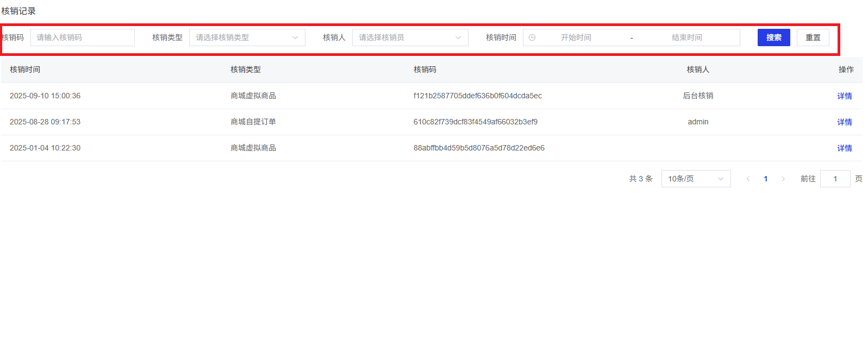This screenshot has height=352, width=868.
Task: Click the 核销时间 column header
Action: [x=25, y=70]
